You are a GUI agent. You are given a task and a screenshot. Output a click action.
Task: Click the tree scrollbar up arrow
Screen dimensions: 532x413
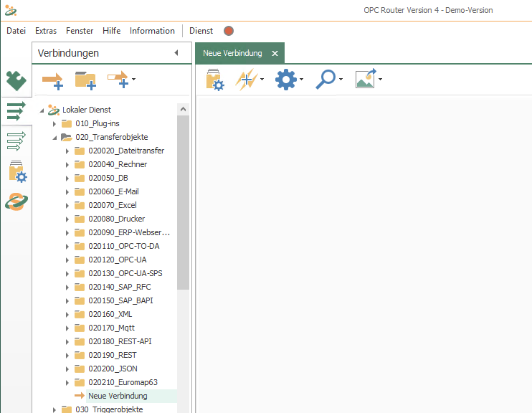pos(184,109)
